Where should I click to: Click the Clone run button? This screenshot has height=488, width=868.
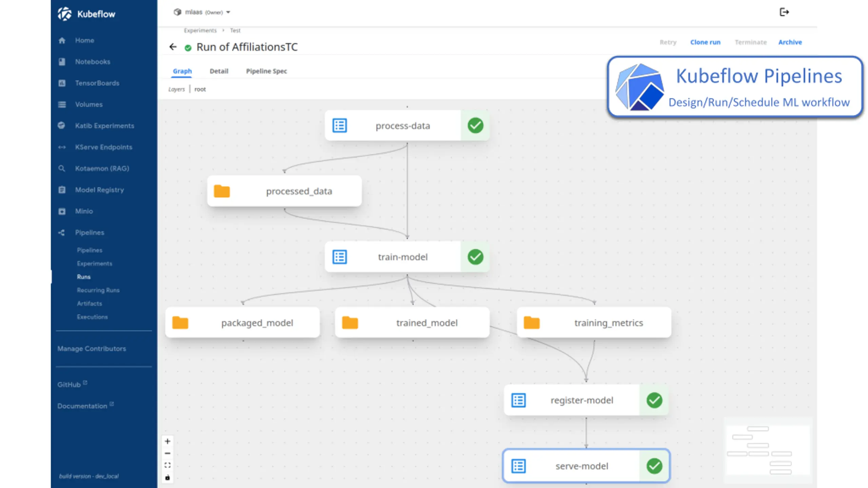click(x=705, y=42)
